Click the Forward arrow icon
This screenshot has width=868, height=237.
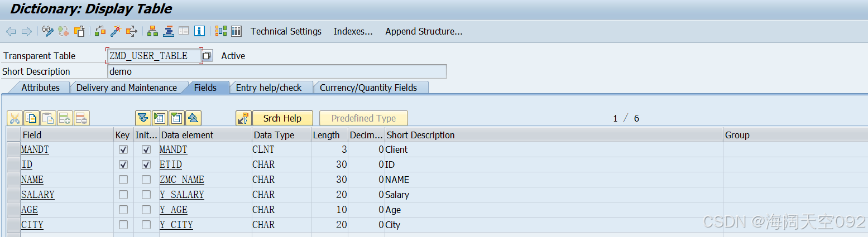click(x=26, y=32)
